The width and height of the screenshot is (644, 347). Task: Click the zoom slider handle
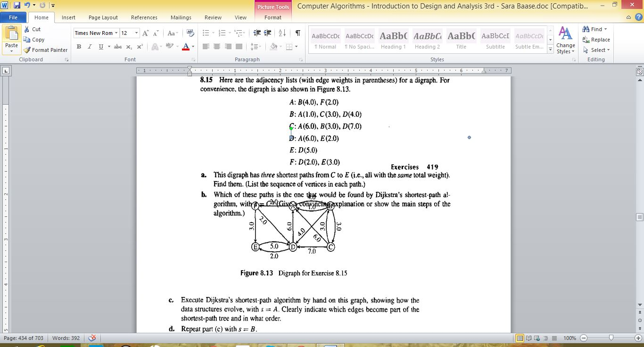pyautogui.click(x=611, y=338)
